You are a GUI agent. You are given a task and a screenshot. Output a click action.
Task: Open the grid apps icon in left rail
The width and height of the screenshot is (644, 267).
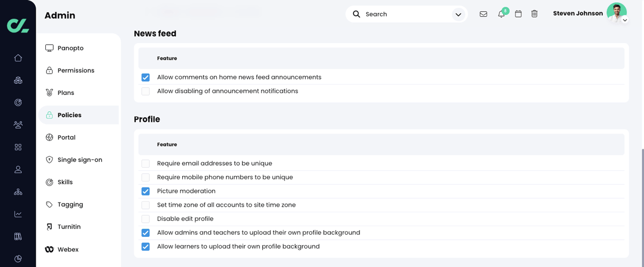(18, 147)
